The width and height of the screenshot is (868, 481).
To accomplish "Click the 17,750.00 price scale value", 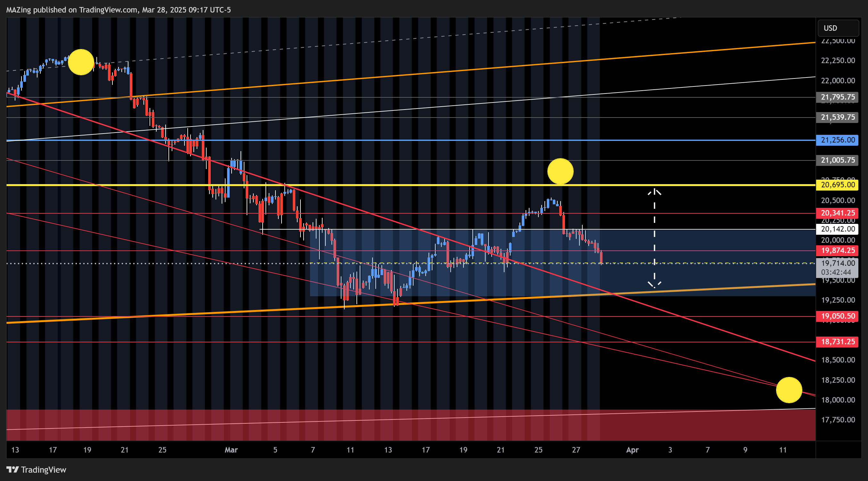I will click(838, 420).
